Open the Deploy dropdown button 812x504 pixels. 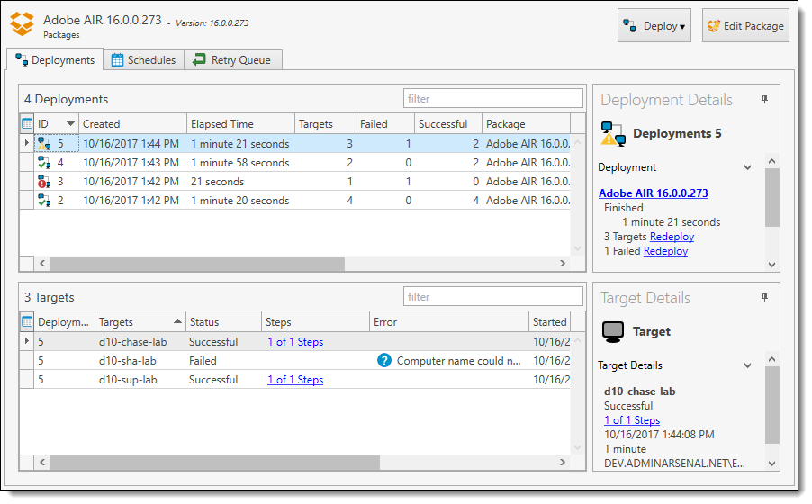pyautogui.click(x=654, y=25)
